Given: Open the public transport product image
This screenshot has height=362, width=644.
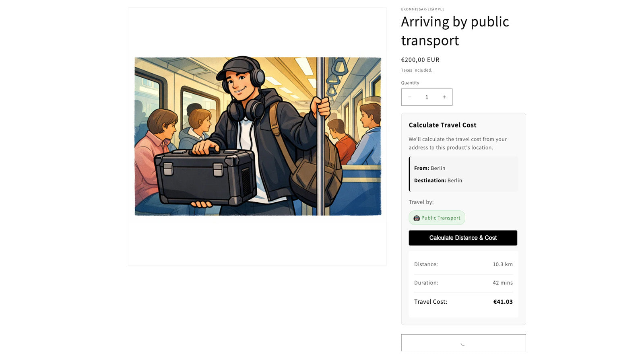Looking at the screenshot, I should 258,136.
